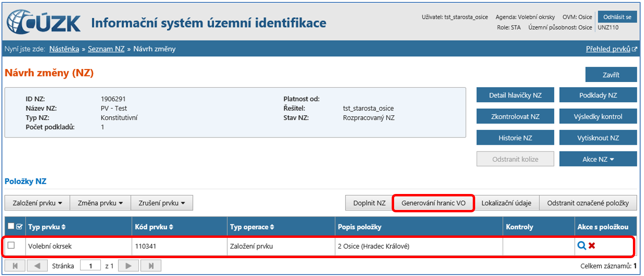Click the ČÚZK logo

[x=43, y=23]
